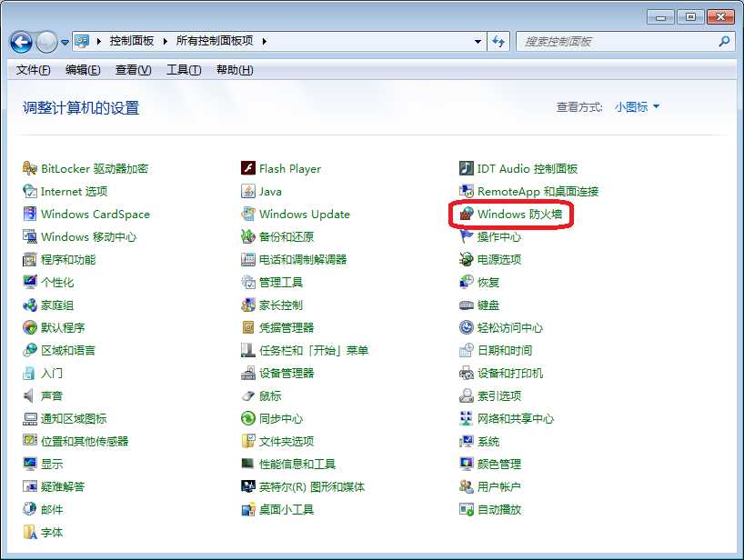Open the 用户帐户 icon
Image resolution: width=744 pixels, height=560 pixels.
[x=467, y=486]
